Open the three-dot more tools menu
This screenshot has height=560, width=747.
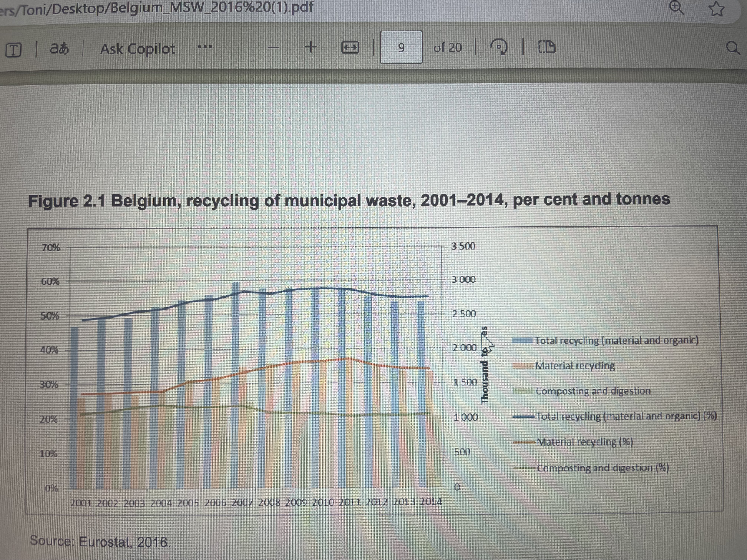pos(205,47)
